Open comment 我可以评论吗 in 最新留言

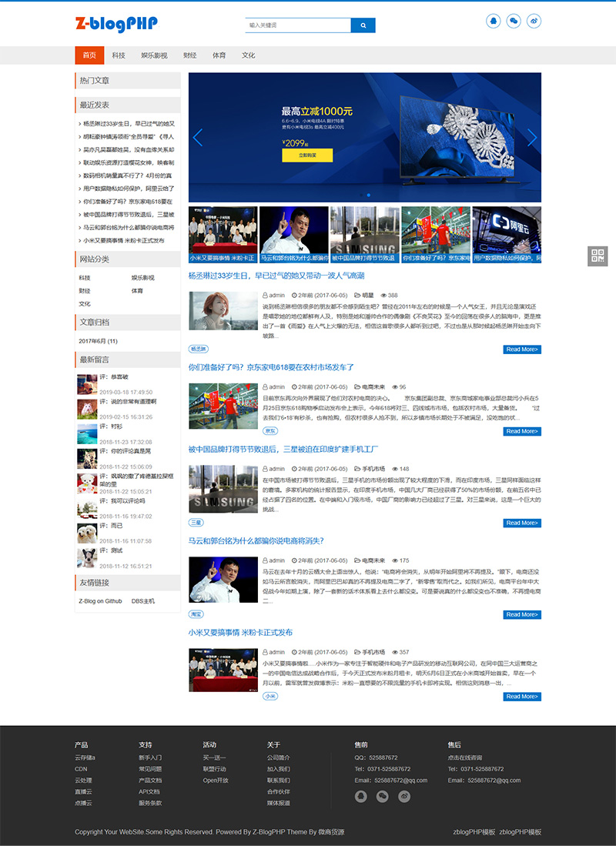127,501
